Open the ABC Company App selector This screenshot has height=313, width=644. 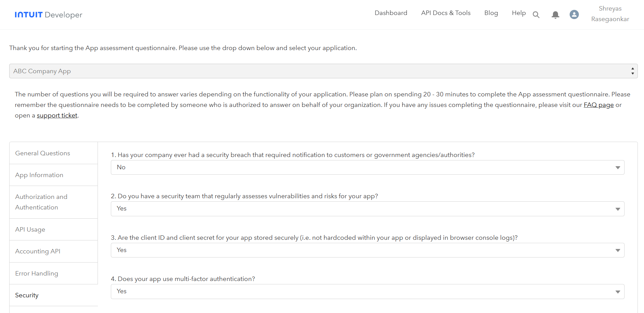click(x=323, y=71)
